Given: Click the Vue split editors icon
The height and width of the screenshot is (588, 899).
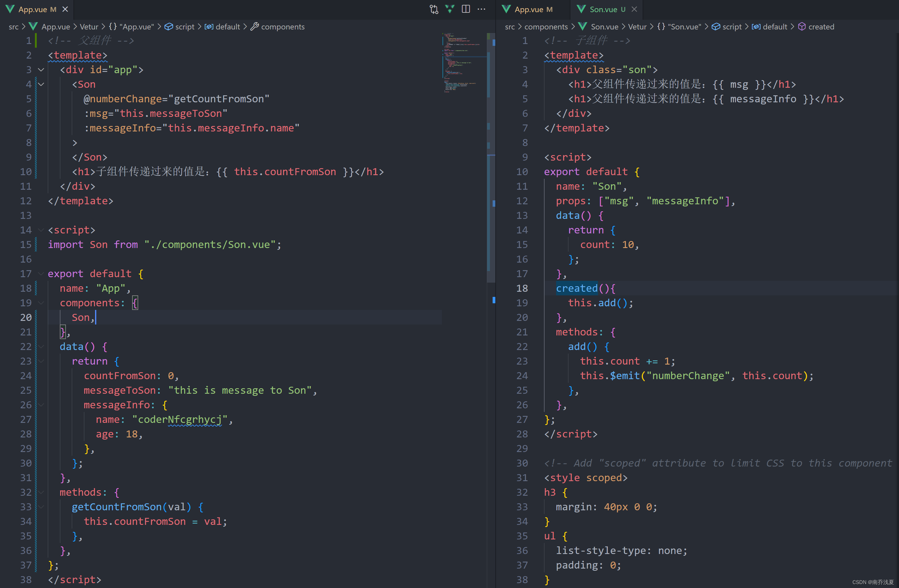Looking at the screenshot, I should pos(449,9).
